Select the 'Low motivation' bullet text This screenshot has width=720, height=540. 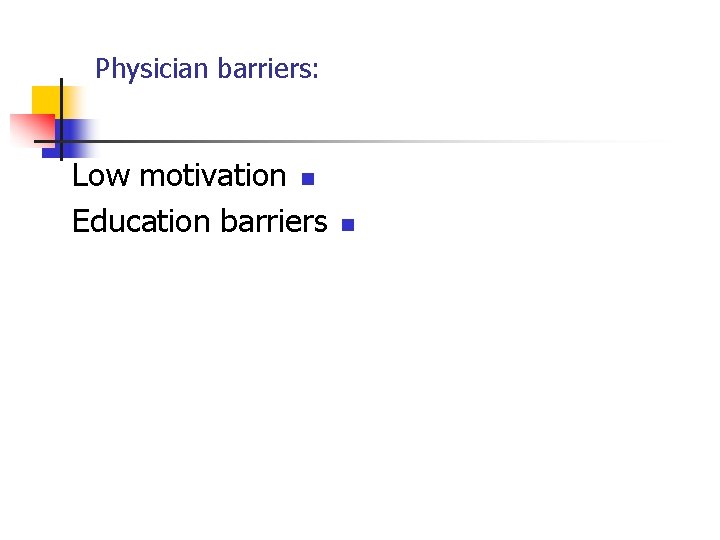pos(179,175)
